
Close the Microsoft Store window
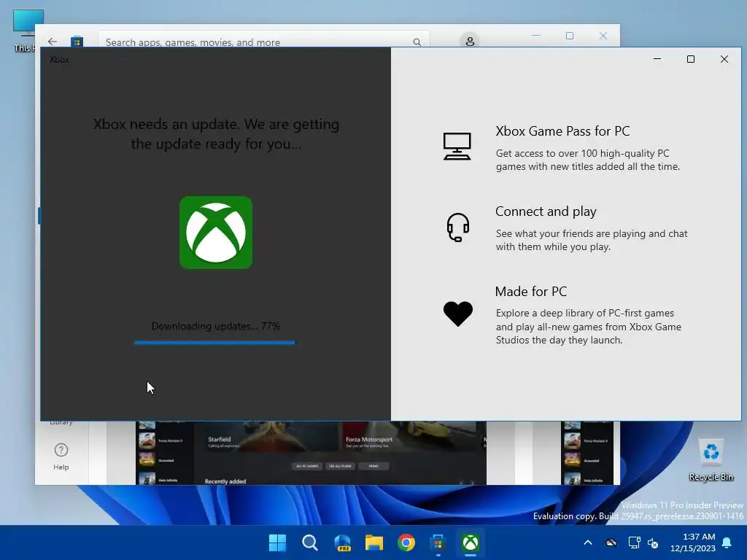(x=603, y=36)
